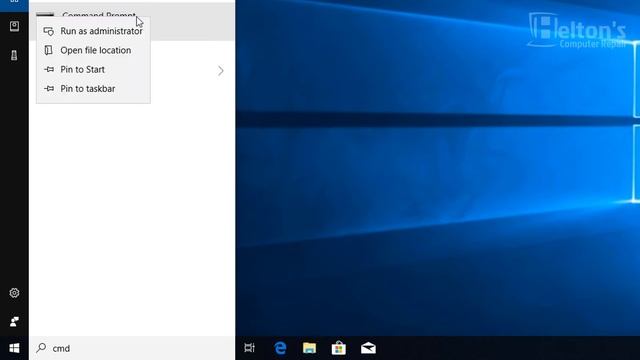
Task: Open the Settings gear in sidebar
Action: 14,293
